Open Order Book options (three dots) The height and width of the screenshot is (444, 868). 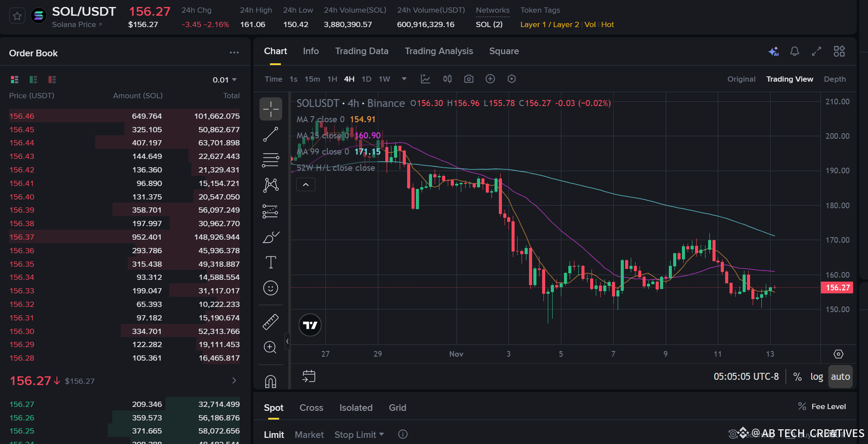tap(234, 53)
